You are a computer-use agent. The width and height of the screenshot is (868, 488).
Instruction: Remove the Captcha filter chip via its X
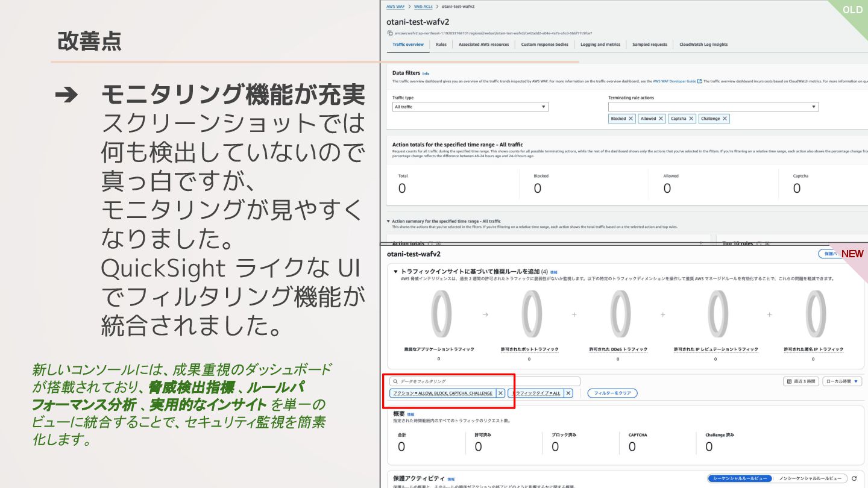point(691,119)
